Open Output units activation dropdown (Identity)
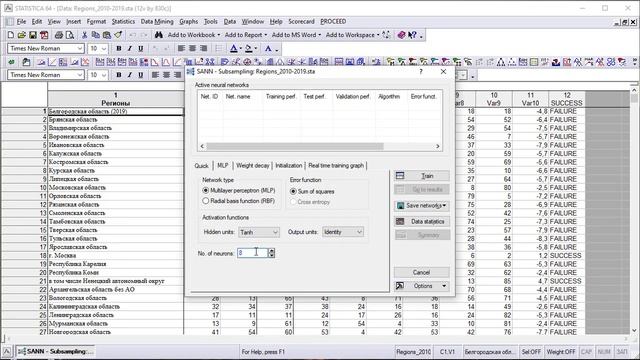 pos(343,232)
